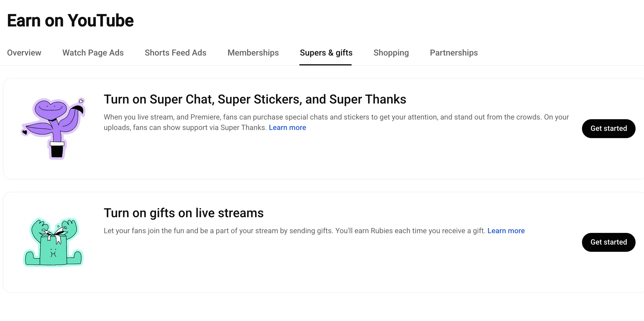Switch to the Watch Page Ads tab
Viewport: 644px width, 321px height.
(x=93, y=53)
